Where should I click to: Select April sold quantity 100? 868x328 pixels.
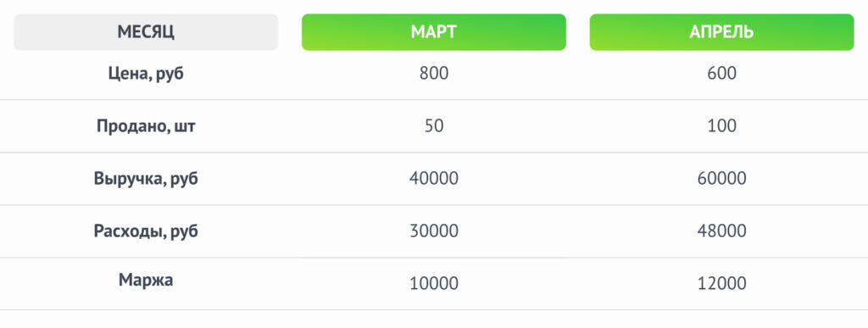click(x=722, y=126)
